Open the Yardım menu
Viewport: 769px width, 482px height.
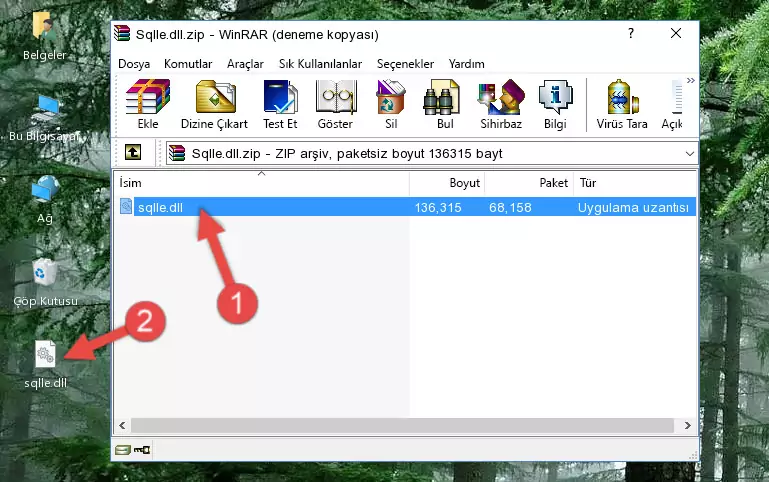click(466, 64)
